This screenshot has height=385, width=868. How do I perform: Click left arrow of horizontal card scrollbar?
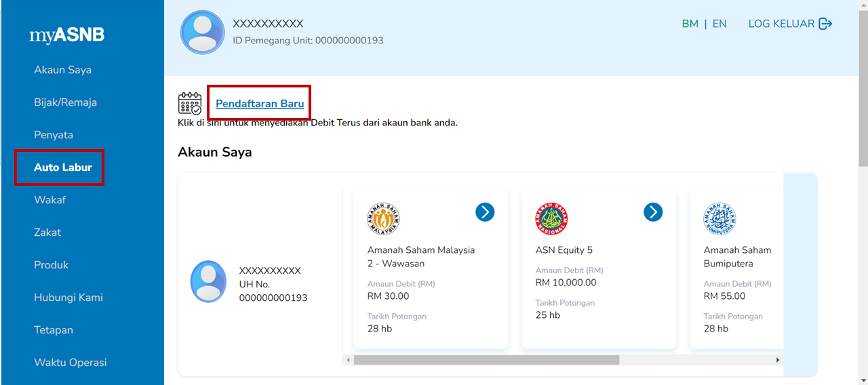click(349, 360)
